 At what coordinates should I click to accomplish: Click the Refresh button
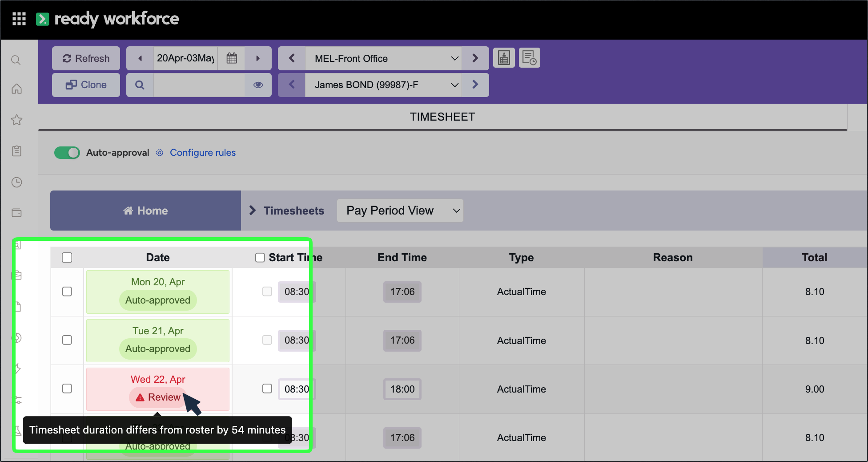[x=86, y=58]
